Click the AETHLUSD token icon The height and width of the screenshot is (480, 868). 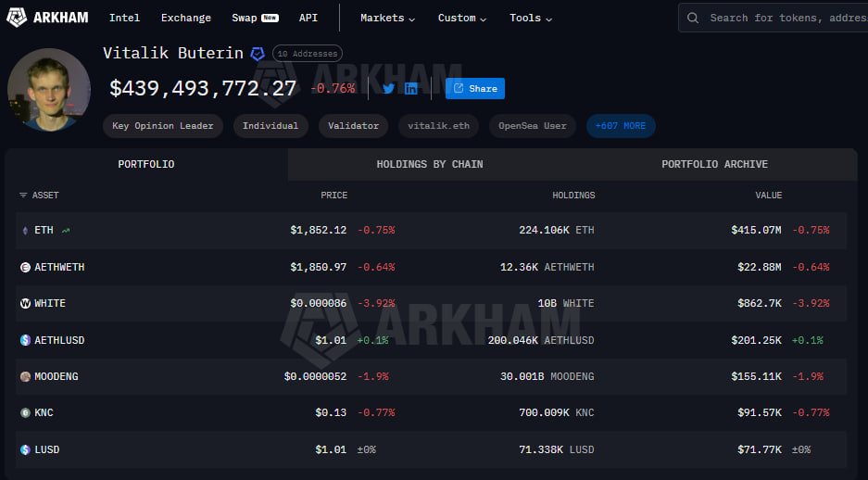[x=25, y=340]
